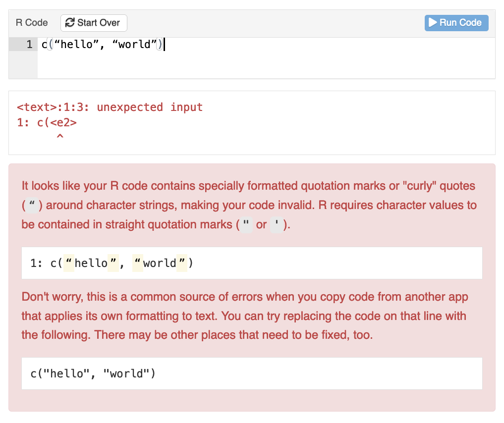This screenshot has width=504, height=423.
Task: Click the circular refresh icon beside Start Over
Action: [x=70, y=22]
